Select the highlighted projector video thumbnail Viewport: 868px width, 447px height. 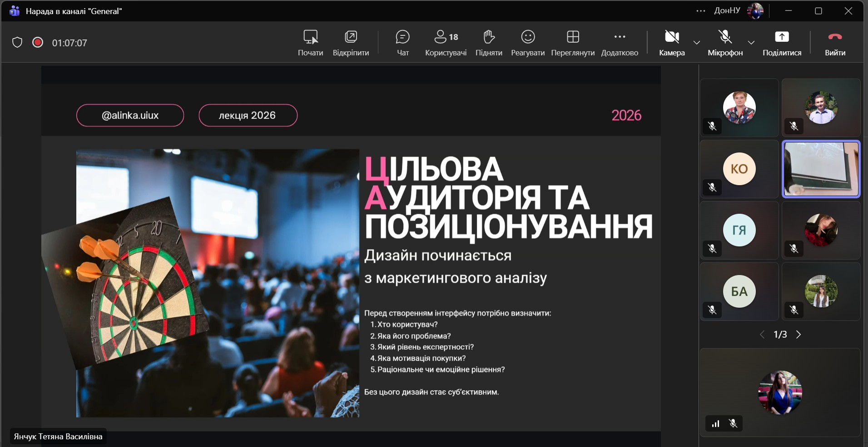[821, 169]
